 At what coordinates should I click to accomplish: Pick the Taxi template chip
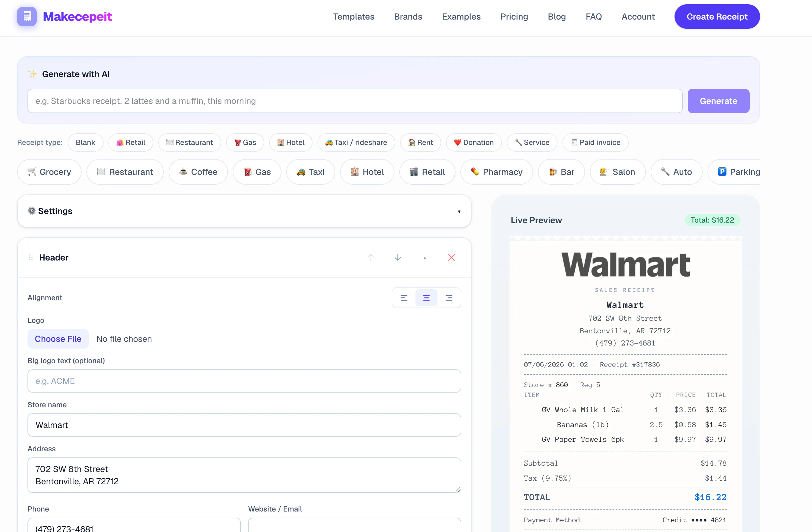pos(310,172)
